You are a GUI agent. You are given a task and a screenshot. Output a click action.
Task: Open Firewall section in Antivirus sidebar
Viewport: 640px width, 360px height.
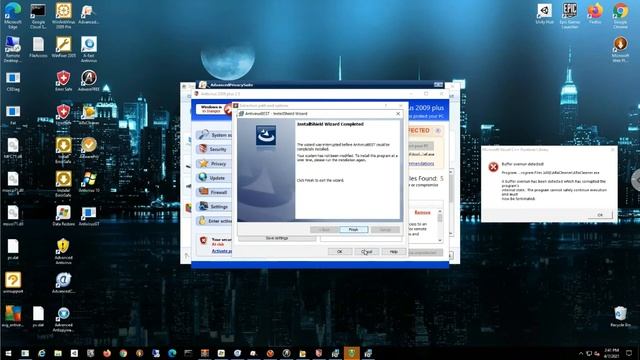215,192
